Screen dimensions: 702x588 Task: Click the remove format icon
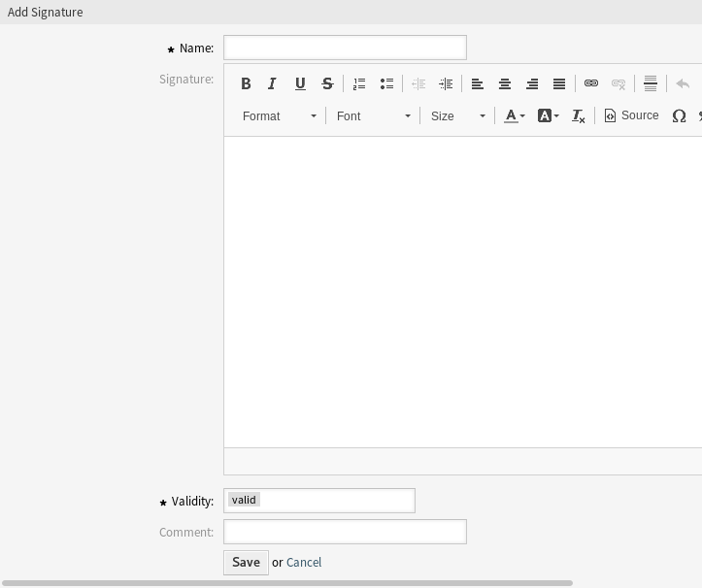[x=578, y=115]
